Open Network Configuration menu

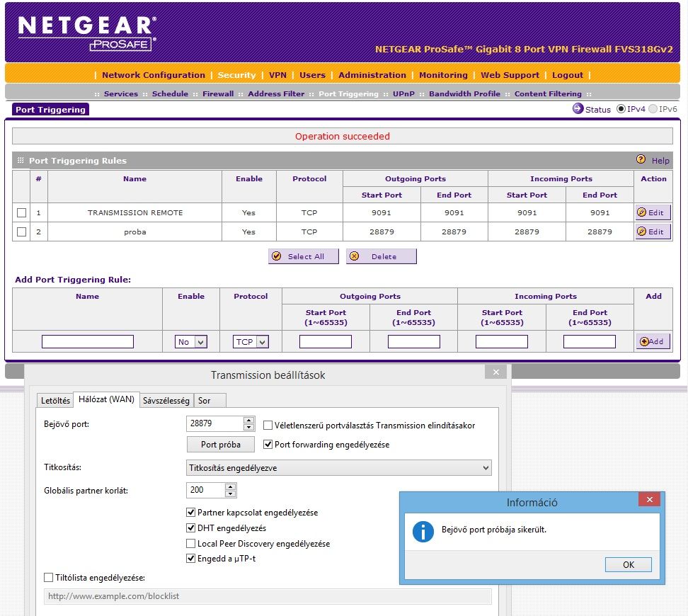click(153, 74)
